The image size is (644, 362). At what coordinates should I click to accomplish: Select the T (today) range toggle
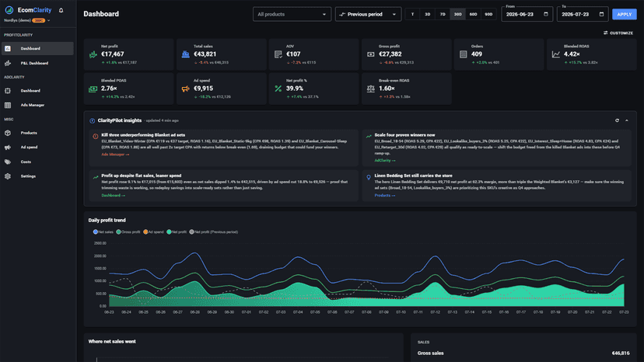pyautogui.click(x=412, y=14)
